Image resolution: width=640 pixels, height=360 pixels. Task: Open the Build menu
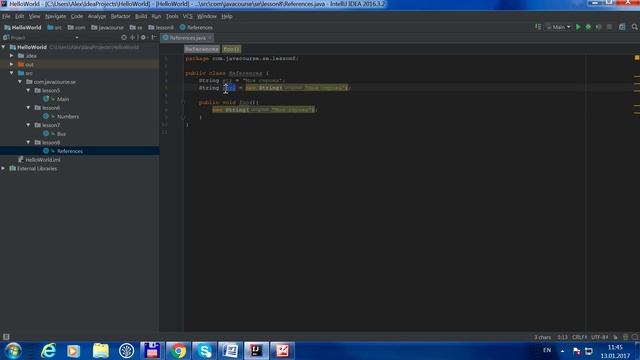coord(141,16)
